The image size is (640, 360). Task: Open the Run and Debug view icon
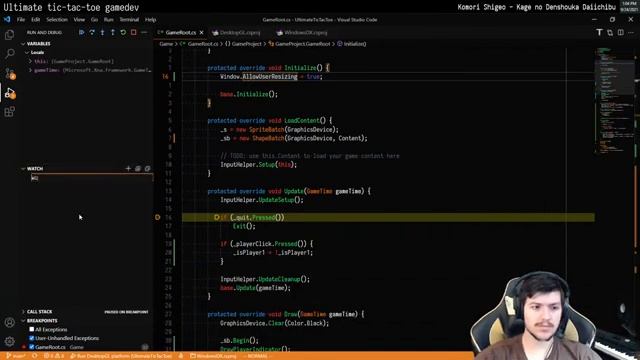(x=9, y=93)
